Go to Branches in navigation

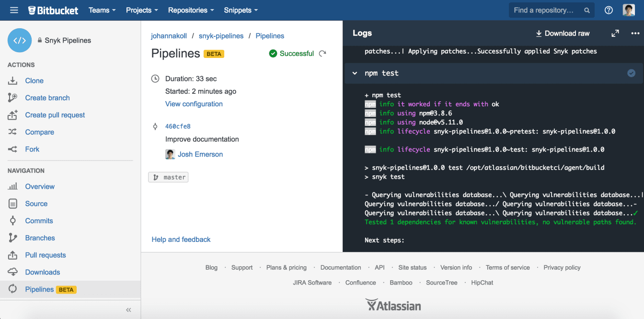coord(40,238)
